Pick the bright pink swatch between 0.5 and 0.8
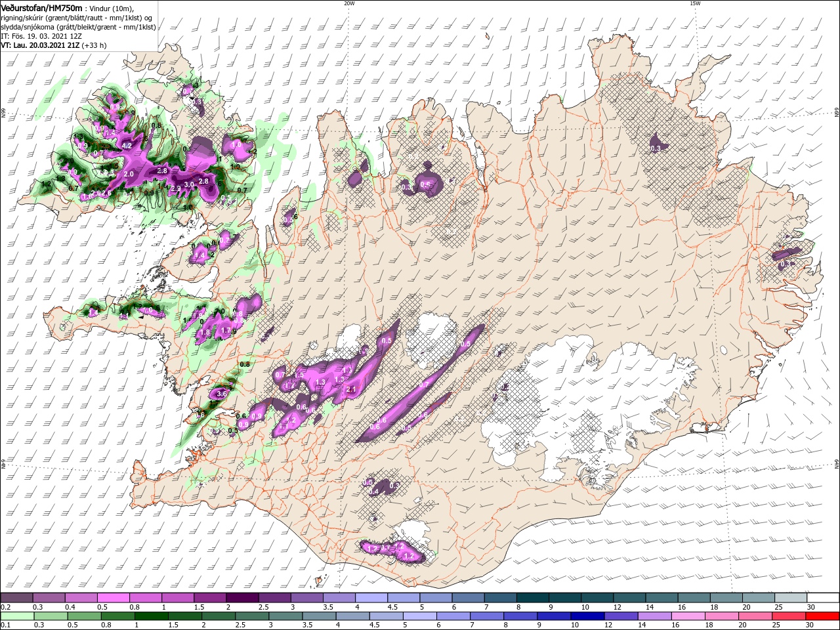Image resolution: width=840 pixels, height=630 pixels. [x=113, y=598]
